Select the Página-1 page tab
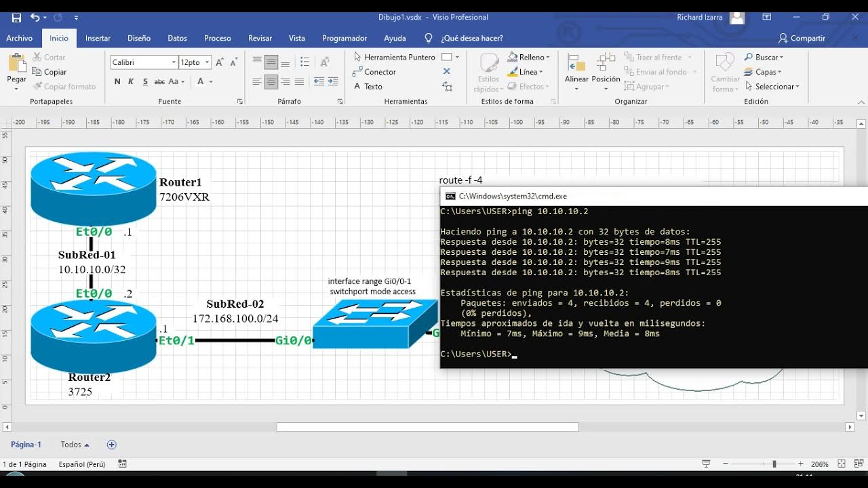This screenshot has height=488, width=868. [x=26, y=445]
